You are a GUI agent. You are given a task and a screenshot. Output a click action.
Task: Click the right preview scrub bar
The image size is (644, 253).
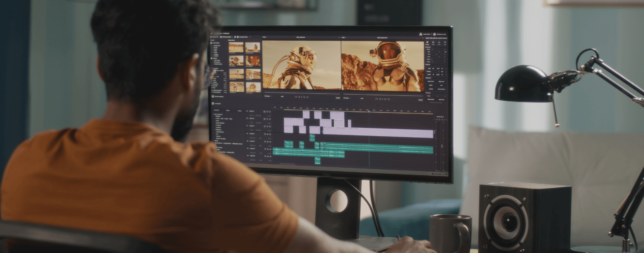pos(382,95)
